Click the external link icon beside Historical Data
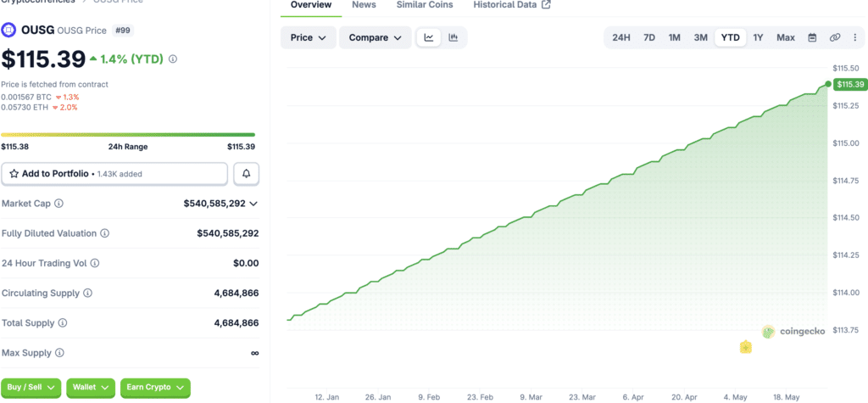The image size is (868, 403). click(546, 5)
